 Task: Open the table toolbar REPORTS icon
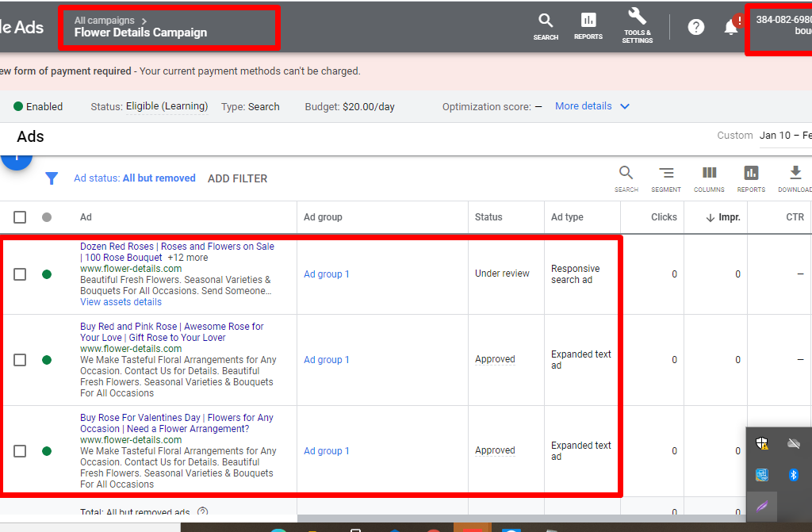(x=751, y=173)
